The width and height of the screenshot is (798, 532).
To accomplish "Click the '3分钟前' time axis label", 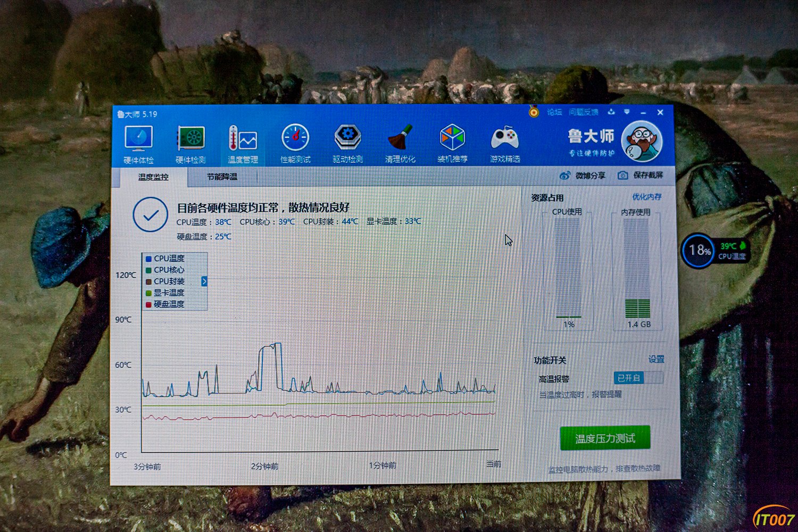I will [147, 467].
